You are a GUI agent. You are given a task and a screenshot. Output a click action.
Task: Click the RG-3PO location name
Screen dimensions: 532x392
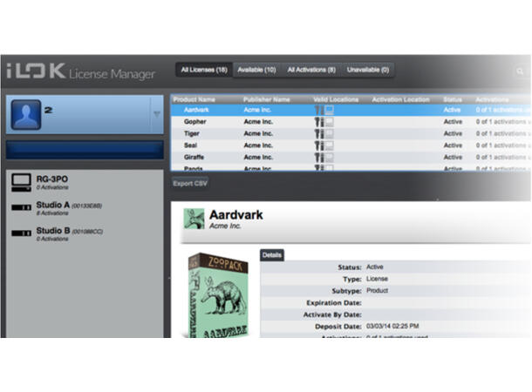pos(52,179)
